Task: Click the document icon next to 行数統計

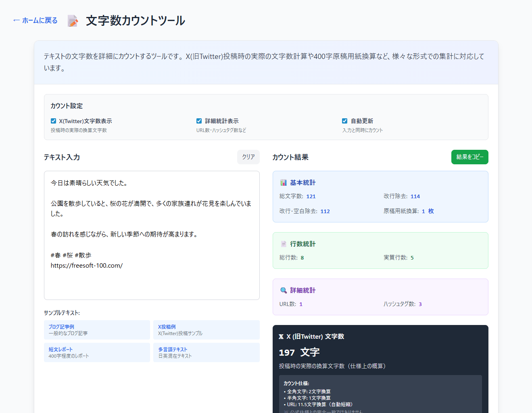Action: [284, 244]
